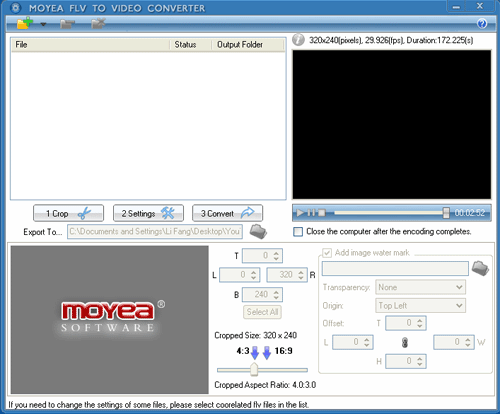Image resolution: width=500 pixels, height=414 pixels.
Task: Open the add files dropdown arrow
Action: [x=43, y=24]
